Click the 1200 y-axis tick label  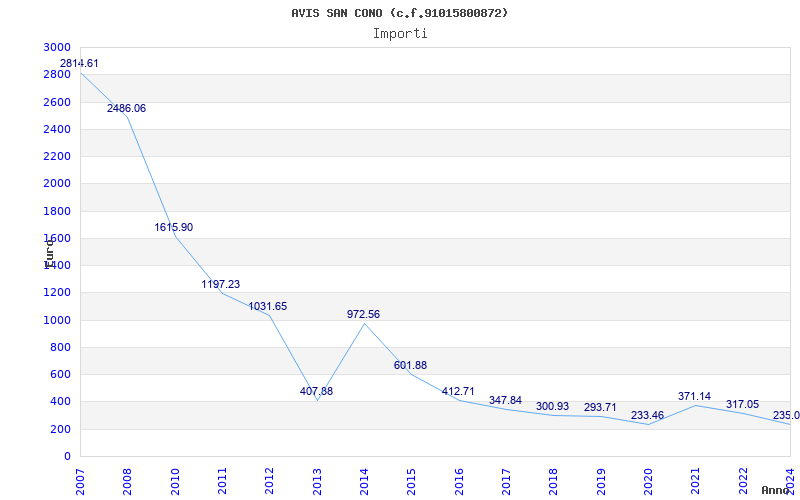57,293
